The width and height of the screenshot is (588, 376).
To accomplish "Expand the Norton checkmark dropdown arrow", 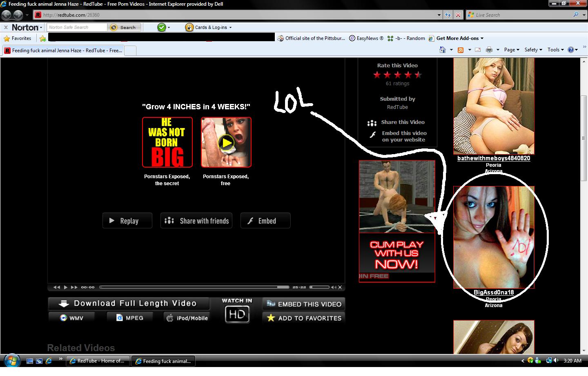I will (169, 27).
